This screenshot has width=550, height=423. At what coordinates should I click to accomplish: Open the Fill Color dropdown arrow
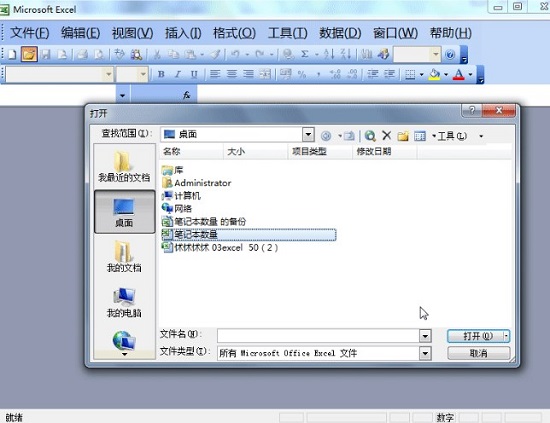click(446, 74)
